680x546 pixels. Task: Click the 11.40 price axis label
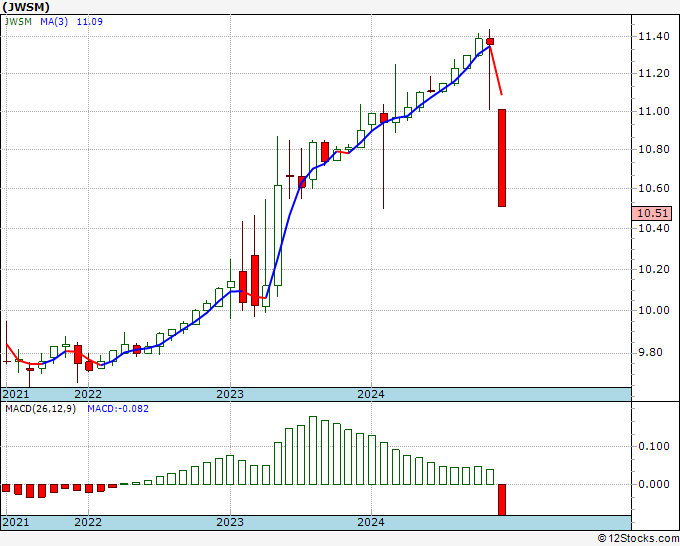click(x=654, y=36)
